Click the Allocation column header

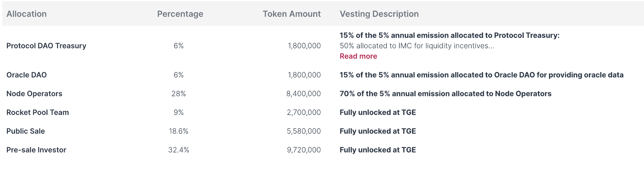click(x=26, y=14)
